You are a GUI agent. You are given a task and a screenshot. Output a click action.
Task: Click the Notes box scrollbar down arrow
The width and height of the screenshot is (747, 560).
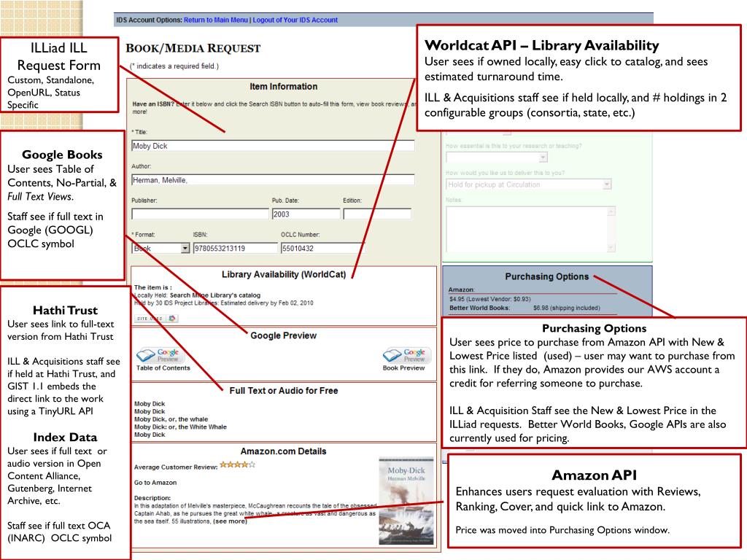[x=612, y=248]
